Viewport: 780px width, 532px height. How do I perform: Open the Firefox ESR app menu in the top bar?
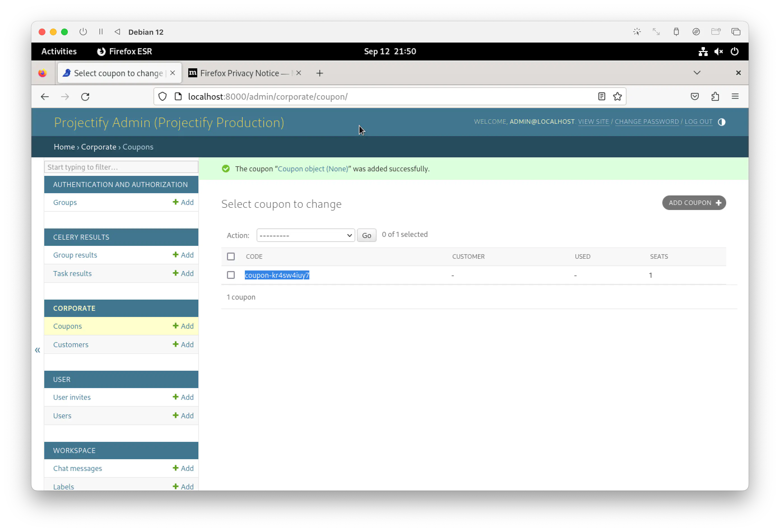click(x=124, y=51)
